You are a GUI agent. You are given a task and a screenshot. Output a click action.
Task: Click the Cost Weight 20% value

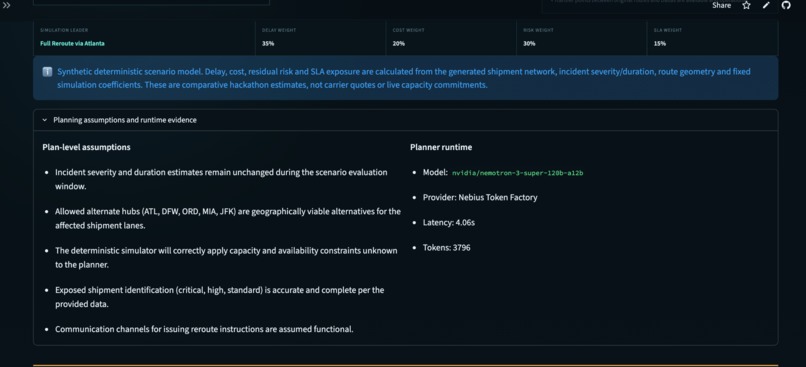pos(398,44)
